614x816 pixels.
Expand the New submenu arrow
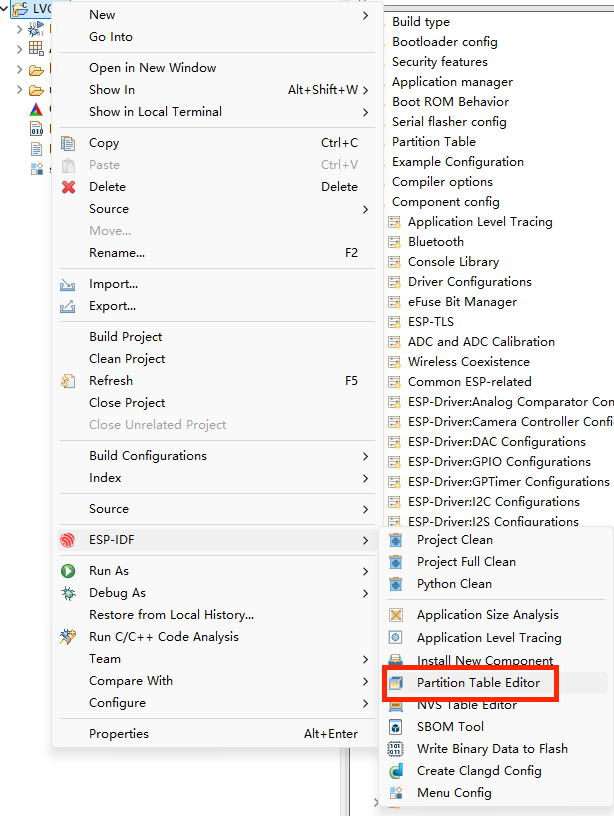pos(365,16)
